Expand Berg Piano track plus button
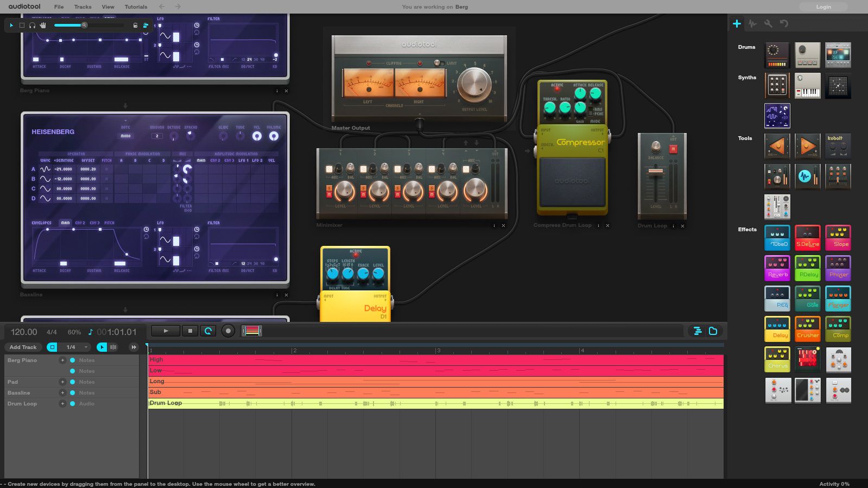 62,360
